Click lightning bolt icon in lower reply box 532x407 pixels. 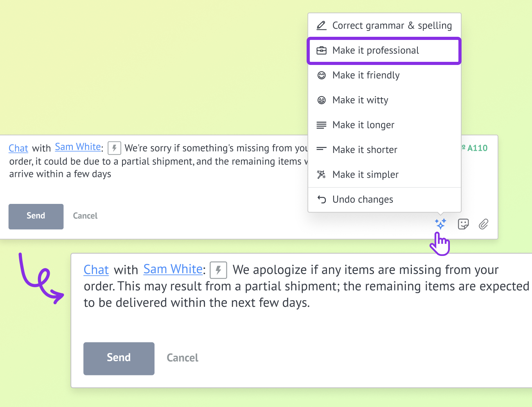pos(218,270)
